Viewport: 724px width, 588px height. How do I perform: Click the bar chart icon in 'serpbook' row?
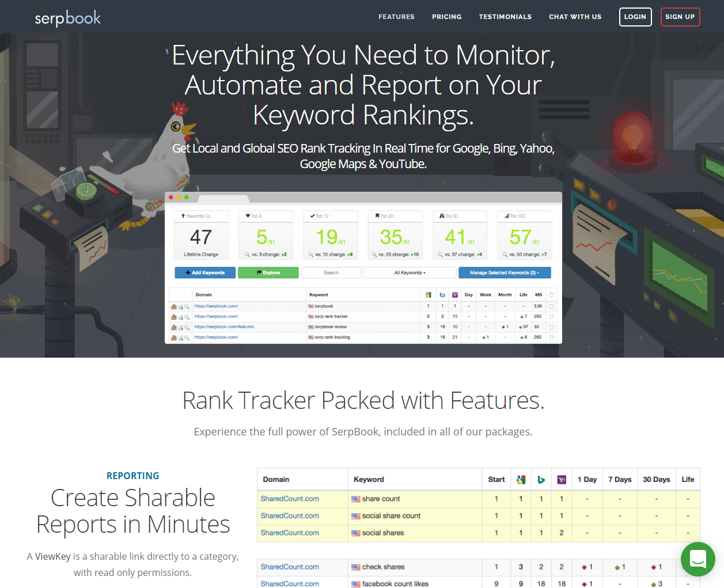point(174,306)
